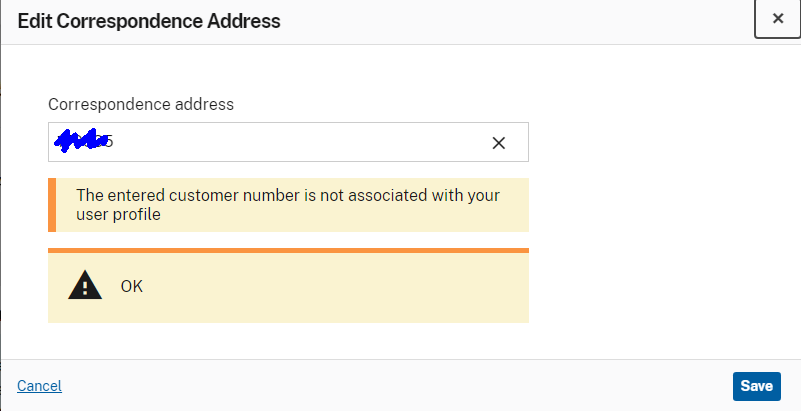
Task: Click the 'Correspondence address' field label
Action: [141, 104]
